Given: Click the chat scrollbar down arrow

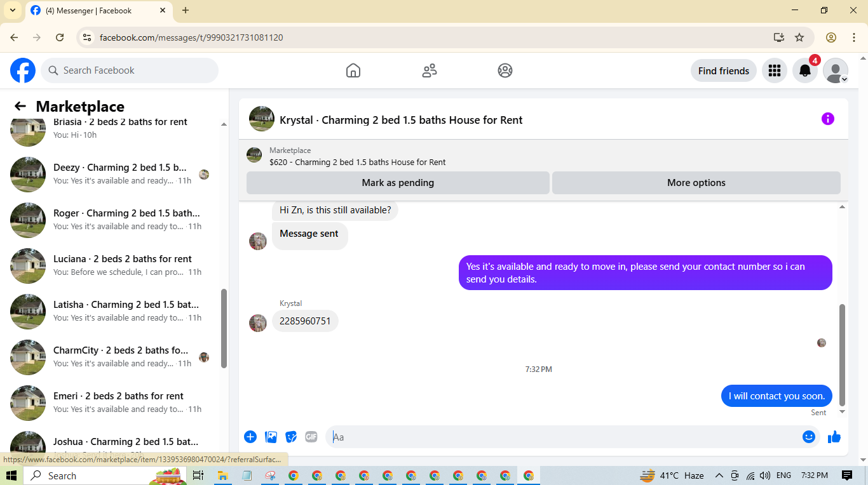Looking at the screenshot, I should coord(843,412).
